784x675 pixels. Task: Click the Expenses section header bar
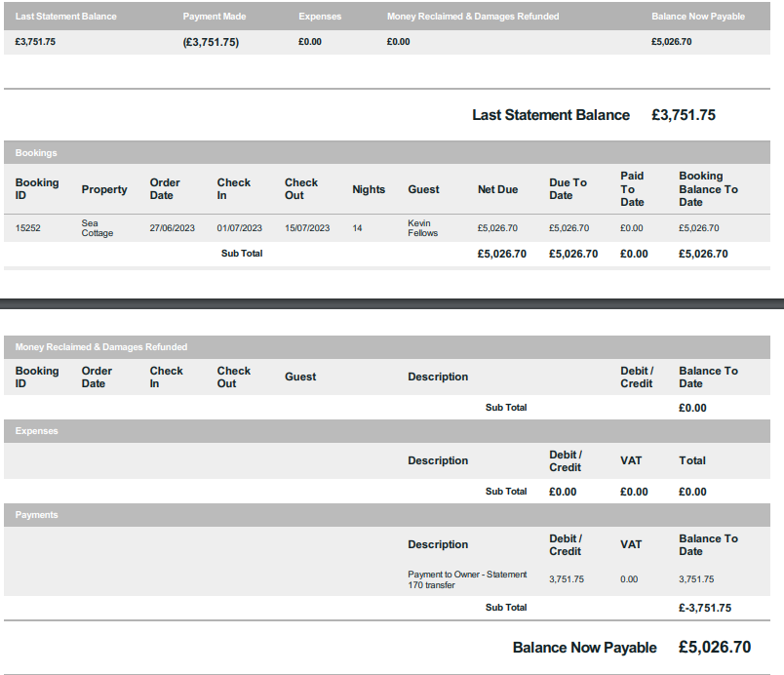pos(387,431)
